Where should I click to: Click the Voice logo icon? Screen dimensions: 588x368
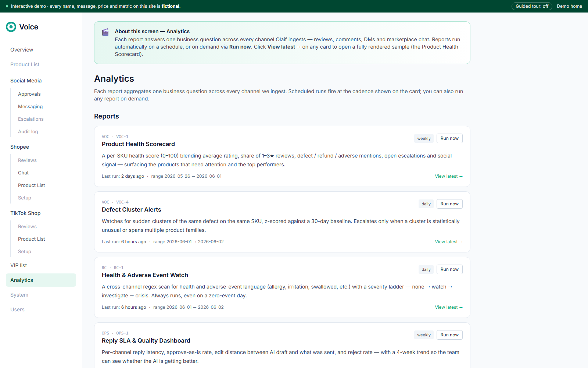pyautogui.click(x=11, y=27)
